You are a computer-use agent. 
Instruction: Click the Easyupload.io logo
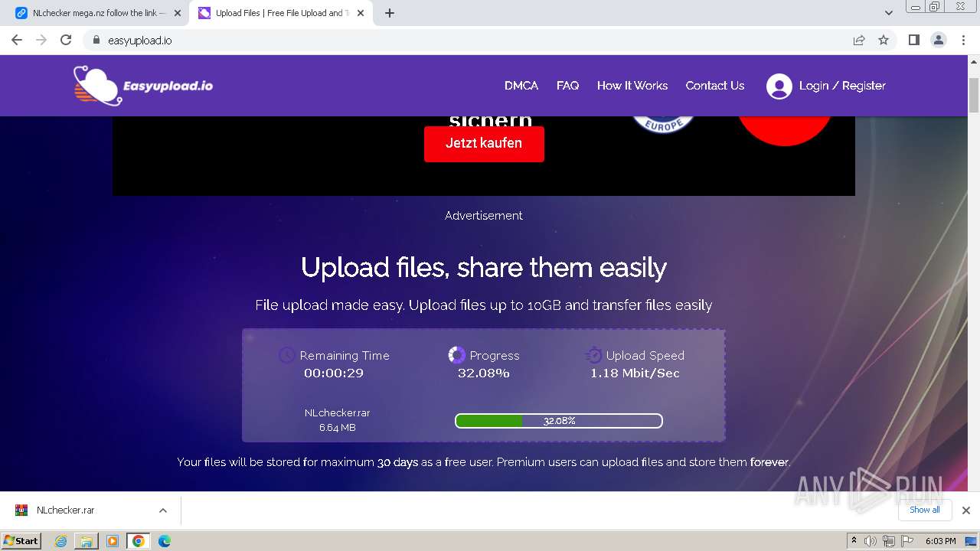(143, 85)
